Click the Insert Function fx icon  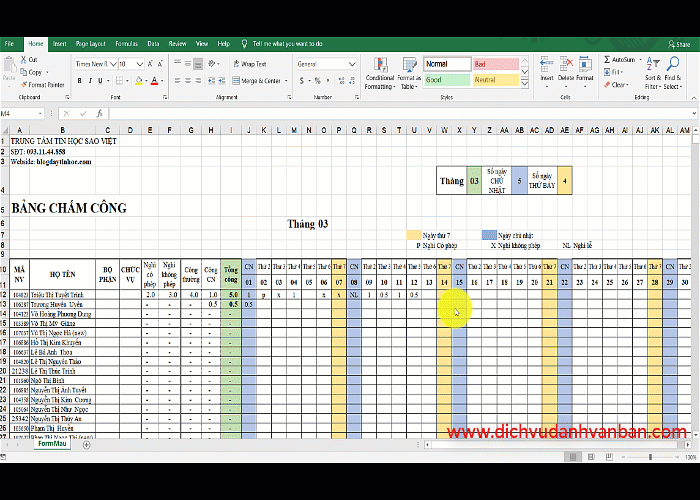point(100,114)
